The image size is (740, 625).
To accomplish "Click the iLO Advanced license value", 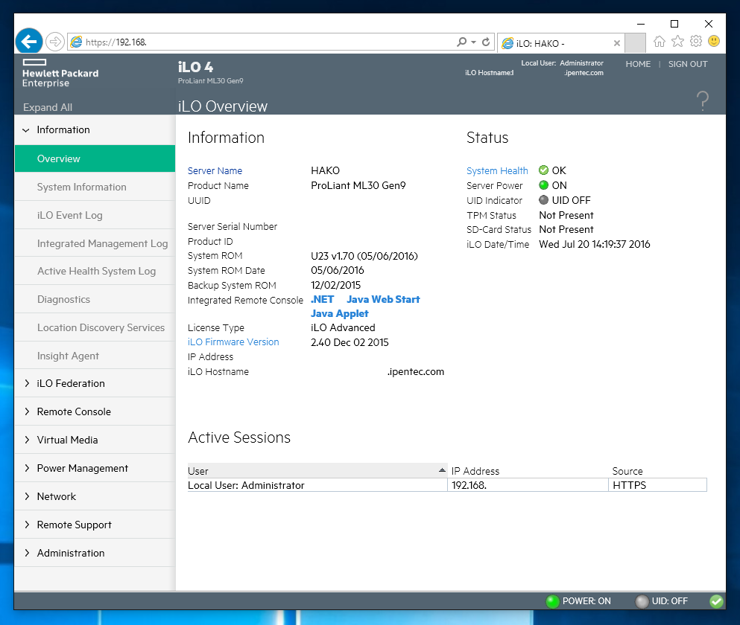I will point(343,328).
